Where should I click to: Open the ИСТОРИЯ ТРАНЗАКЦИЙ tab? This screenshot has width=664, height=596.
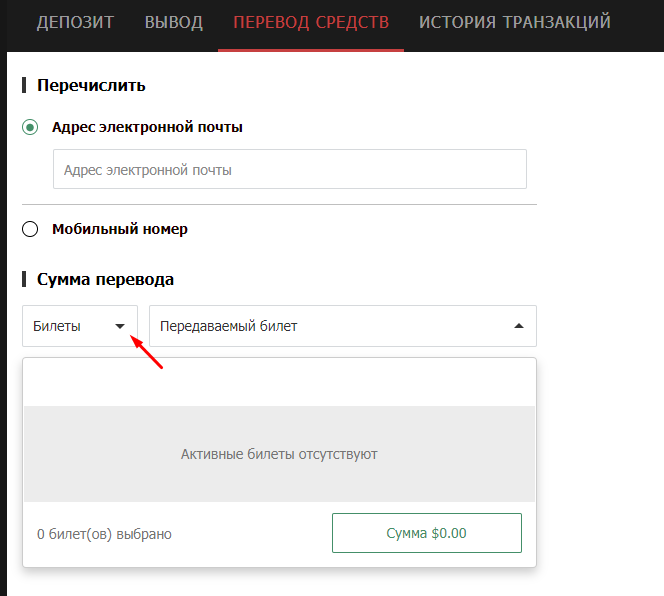coord(515,22)
